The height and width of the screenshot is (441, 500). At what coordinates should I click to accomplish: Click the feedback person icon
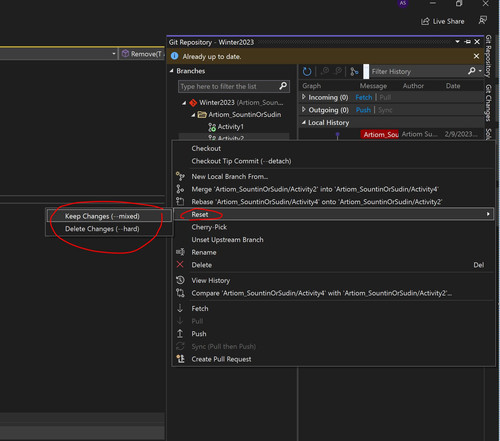tap(482, 20)
